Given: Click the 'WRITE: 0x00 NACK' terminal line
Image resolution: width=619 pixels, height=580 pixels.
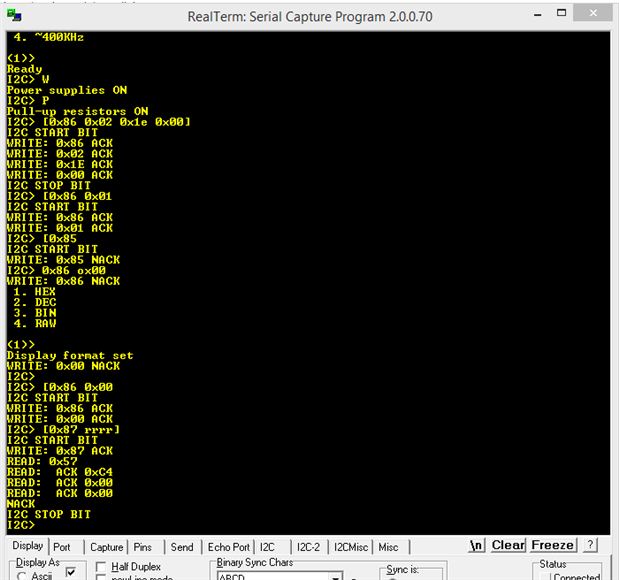Looking at the screenshot, I should 64,366.
